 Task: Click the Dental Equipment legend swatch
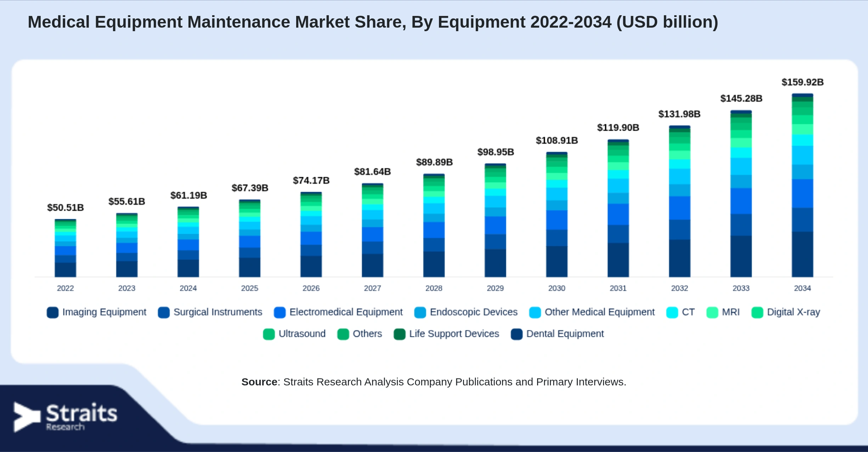pyautogui.click(x=517, y=334)
